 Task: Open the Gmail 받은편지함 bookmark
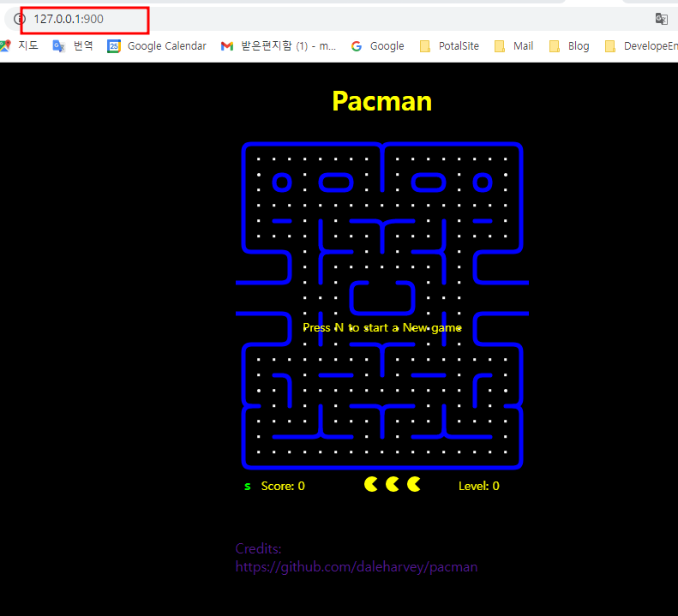[x=279, y=45]
